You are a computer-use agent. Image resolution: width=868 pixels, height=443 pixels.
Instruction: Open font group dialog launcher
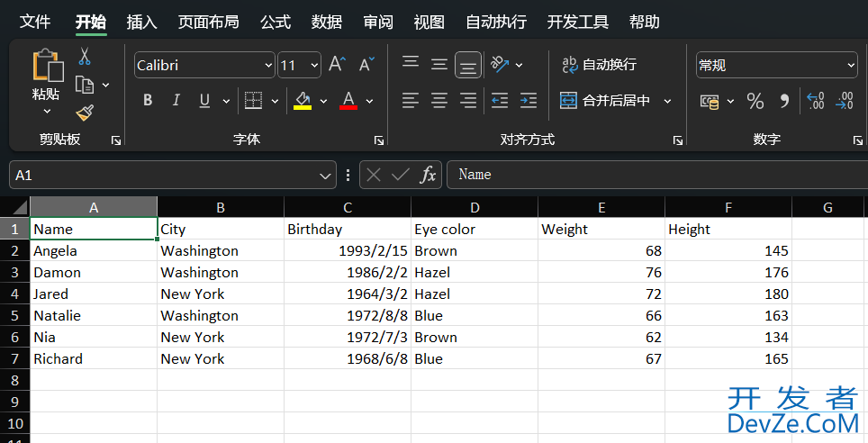coord(379,140)
